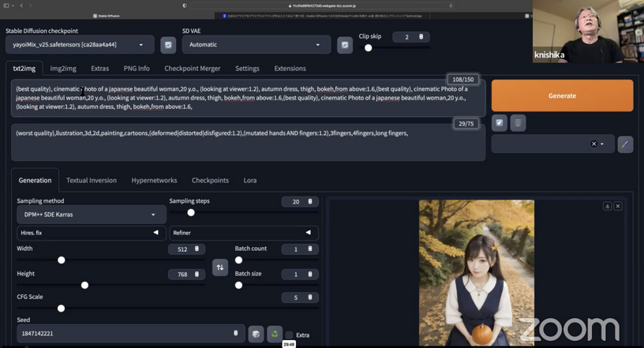Open the edit styles pencil icon
This screenshot has height=348, width=644.
click(x=625, y=144)
